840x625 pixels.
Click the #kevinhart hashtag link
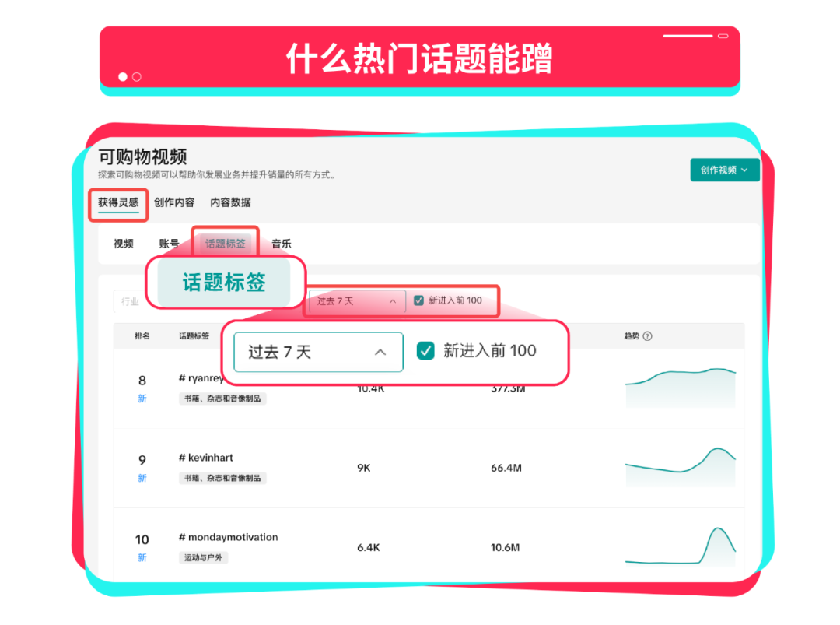(x=205, y=458)
